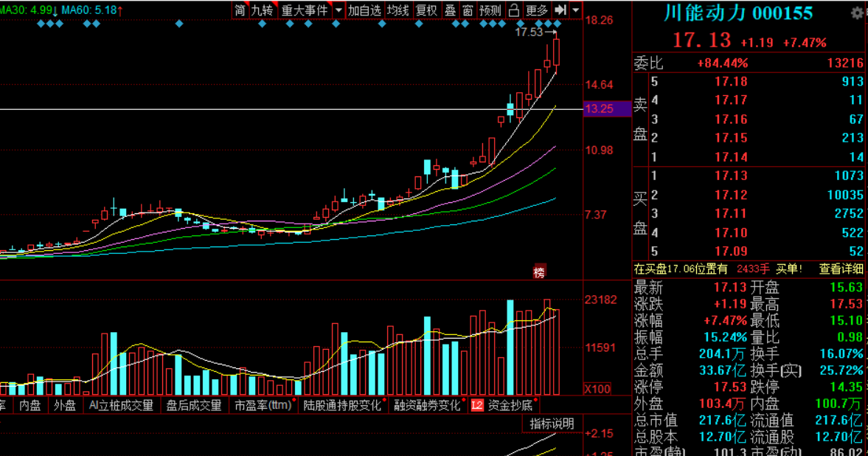Click the 13.25 price marker on the axis
Screen dimensions: 868x456
606,109
